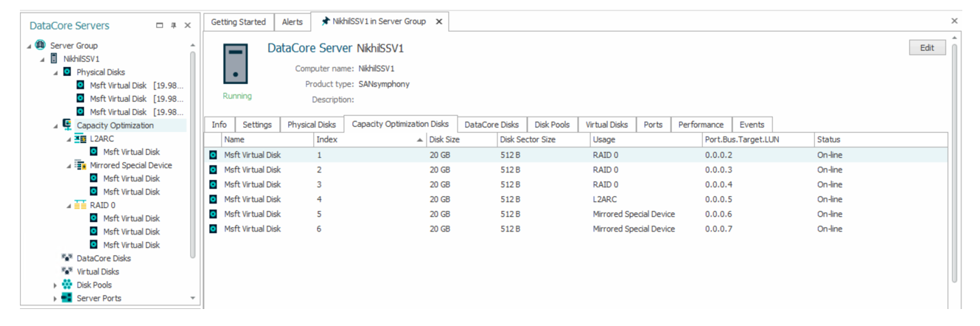Sort by the Usage column header

(x=645, y=139)
